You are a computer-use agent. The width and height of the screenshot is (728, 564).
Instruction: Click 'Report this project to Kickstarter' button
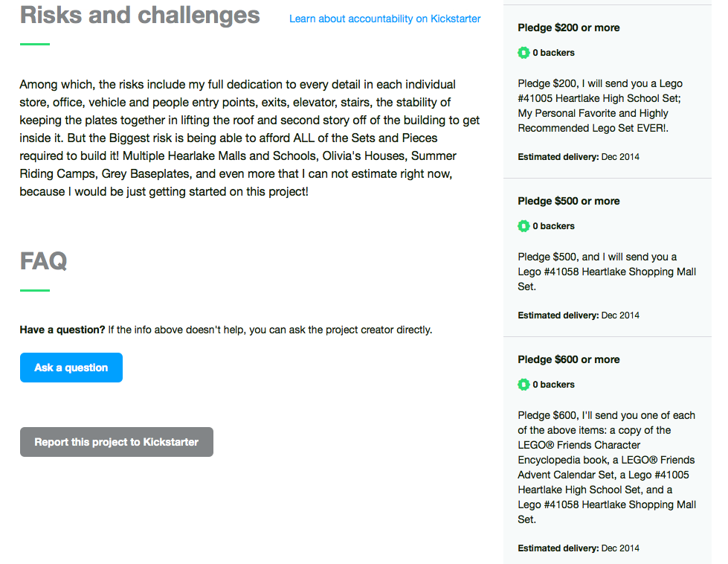click(x=117, y=442)
